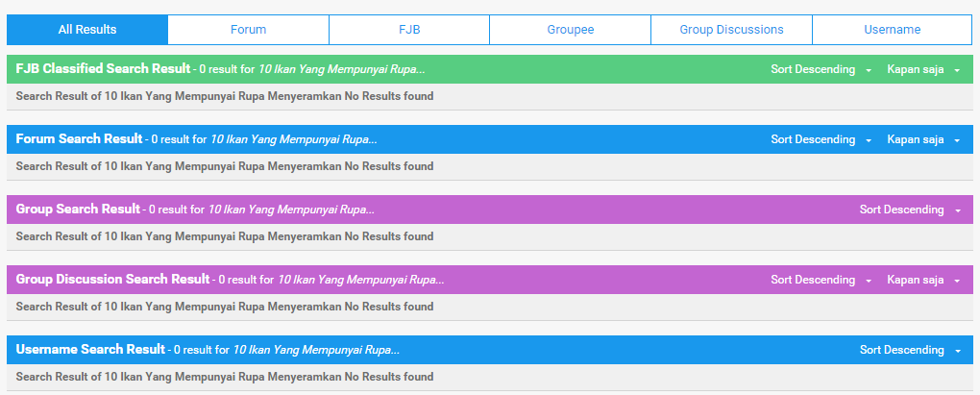Open Sort Descending dropdown in Group Discussion section

point(821,280)
